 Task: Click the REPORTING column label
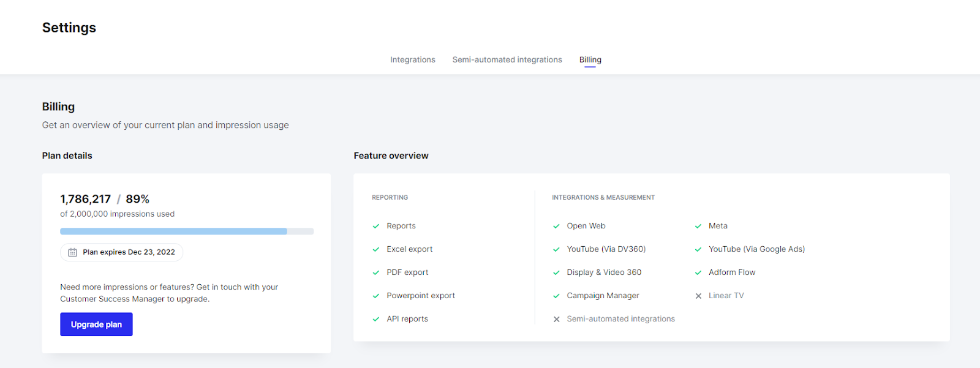tap(390, 197)
